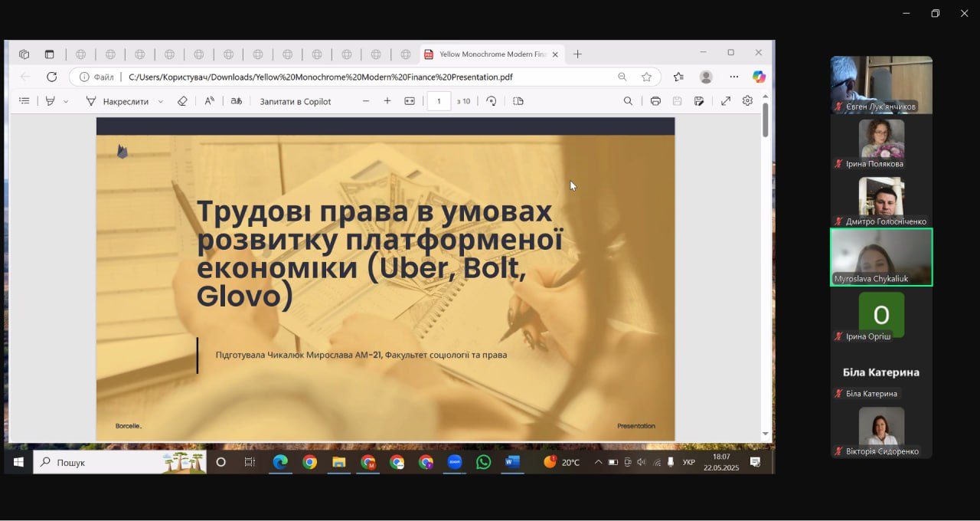The image size is (980, 521).
Task: Select Дмитро Голосніченко participant tile
Action: click(881, 200)
